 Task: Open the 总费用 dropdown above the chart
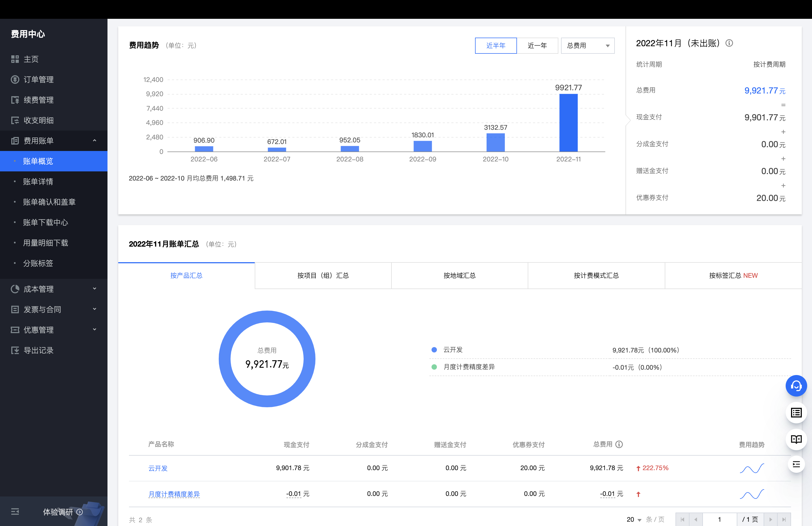[588, 45]
